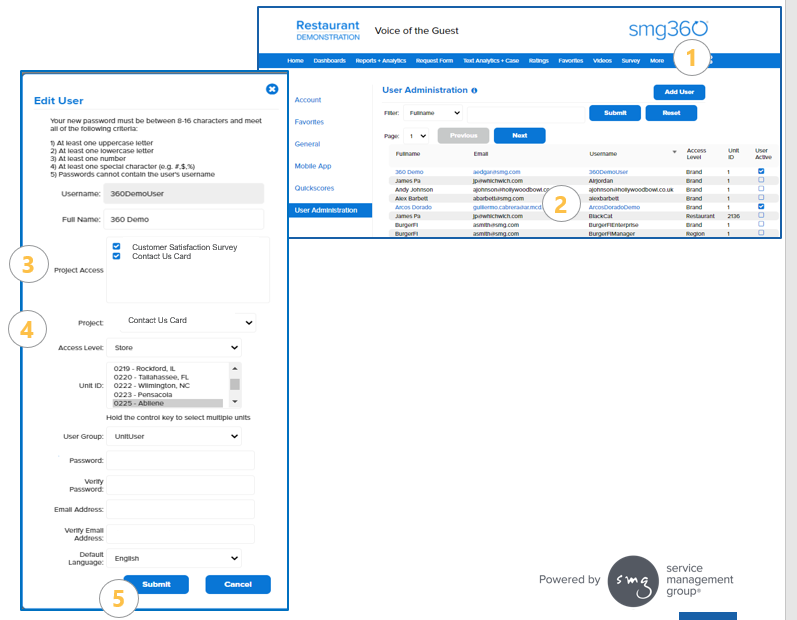The width and height of the screenshot is (797, 620).
Task: Click the Restaurant Demonstration logo
Action: coord(328,30)
